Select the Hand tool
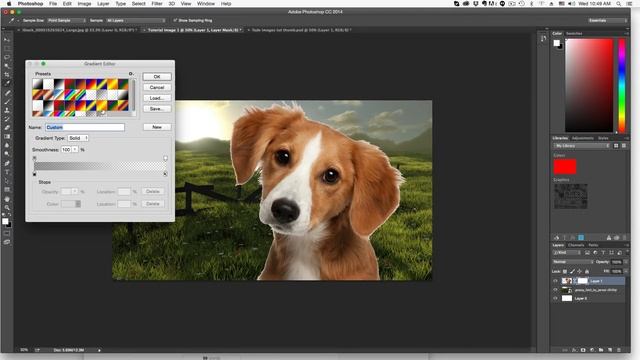This screenshot has height=360, width=640. [7, 199]
